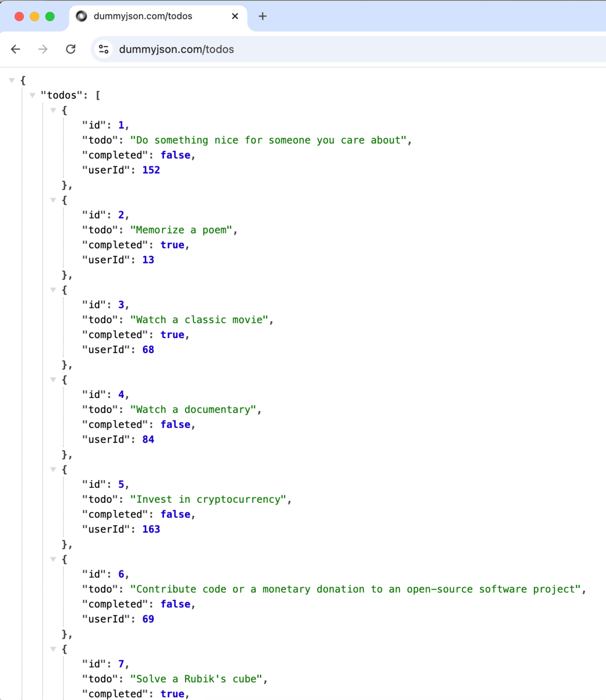Click the window's green maximize button
This screenshot has height=700, width=606.
[50, 17]
